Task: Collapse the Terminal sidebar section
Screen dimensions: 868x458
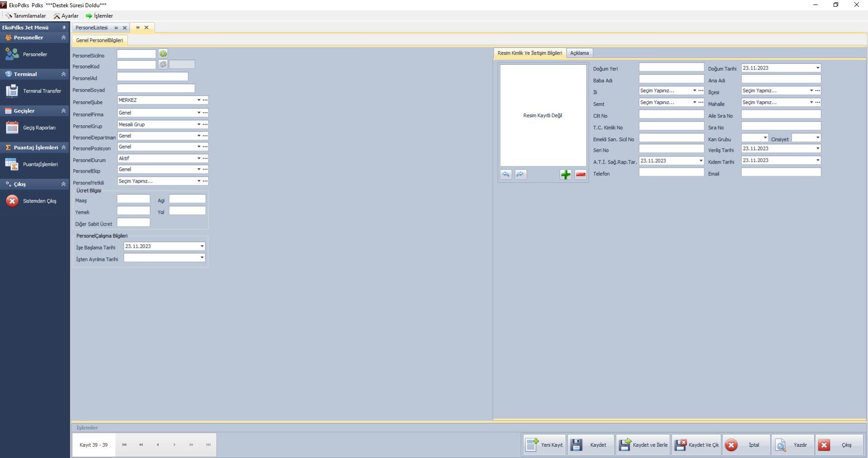Action: 63,74
